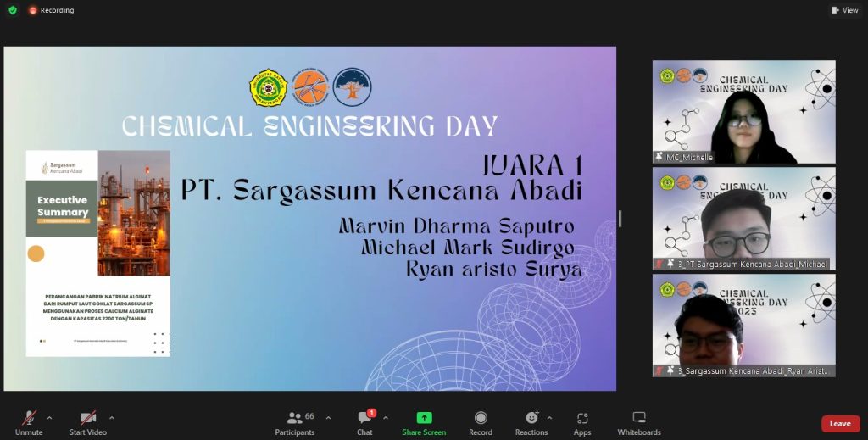Image resolution: width=868 pixels, height=440 pixels.
Task: Expand audio options arrow beside Unmute
Action: click(49, 417)
